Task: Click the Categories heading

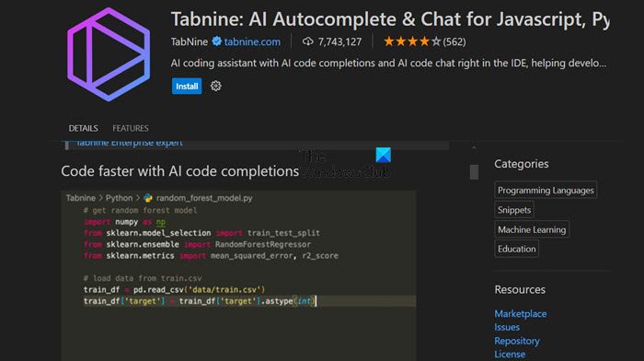Action: coord(522,164)
